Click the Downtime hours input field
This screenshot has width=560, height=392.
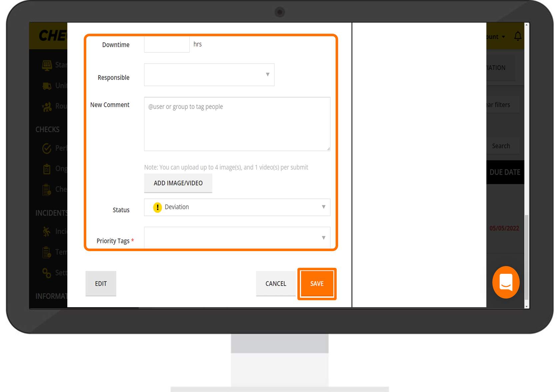pyautogui.click(x=167, y=44)
